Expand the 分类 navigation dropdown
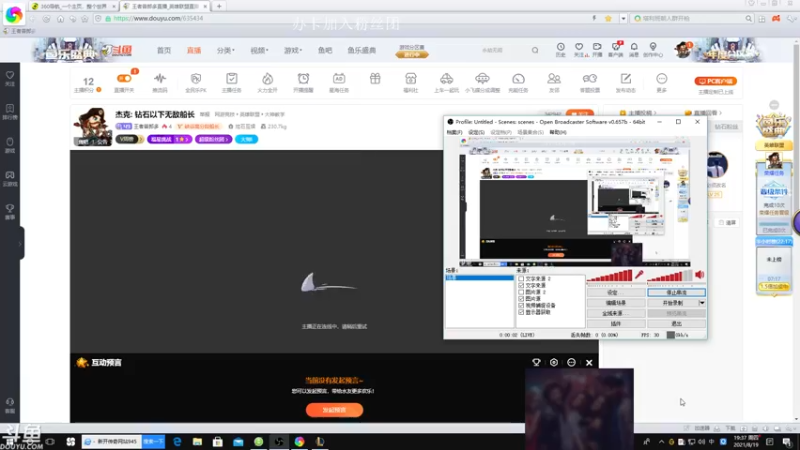800x450 pixels. [x=226, y=51]
